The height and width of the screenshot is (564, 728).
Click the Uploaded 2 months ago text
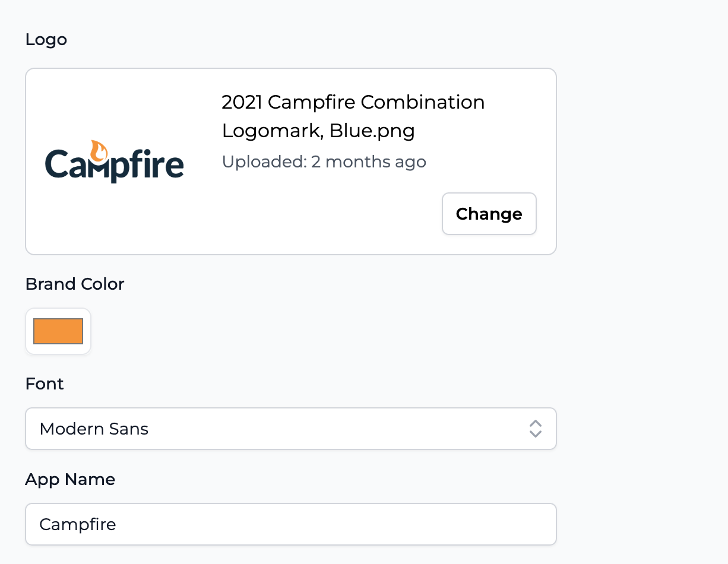(x=324, y=161)
